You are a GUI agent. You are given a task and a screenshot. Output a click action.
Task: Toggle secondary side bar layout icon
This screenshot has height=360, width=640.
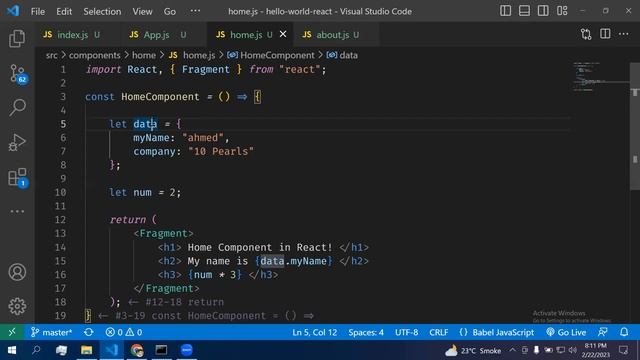543,11
